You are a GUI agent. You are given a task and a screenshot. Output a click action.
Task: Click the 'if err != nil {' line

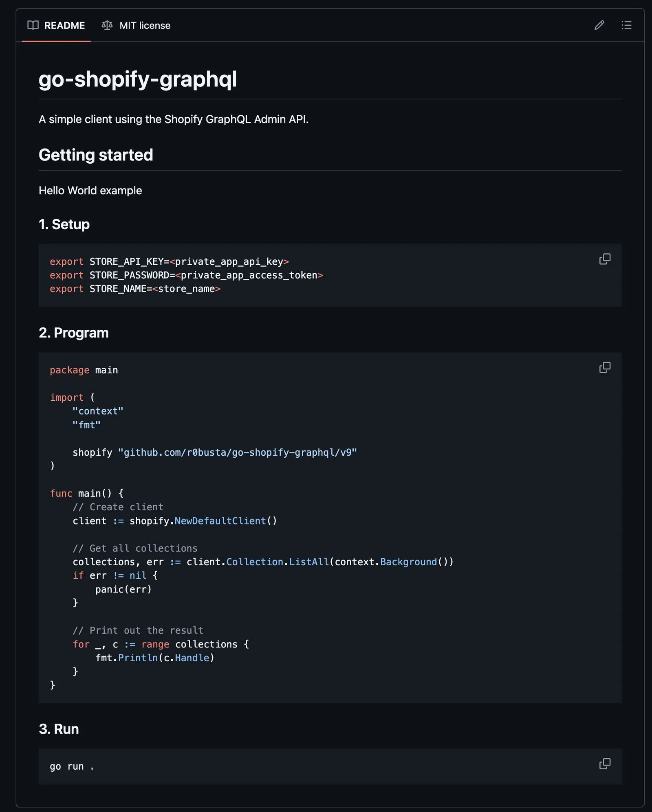click(115, 575)
